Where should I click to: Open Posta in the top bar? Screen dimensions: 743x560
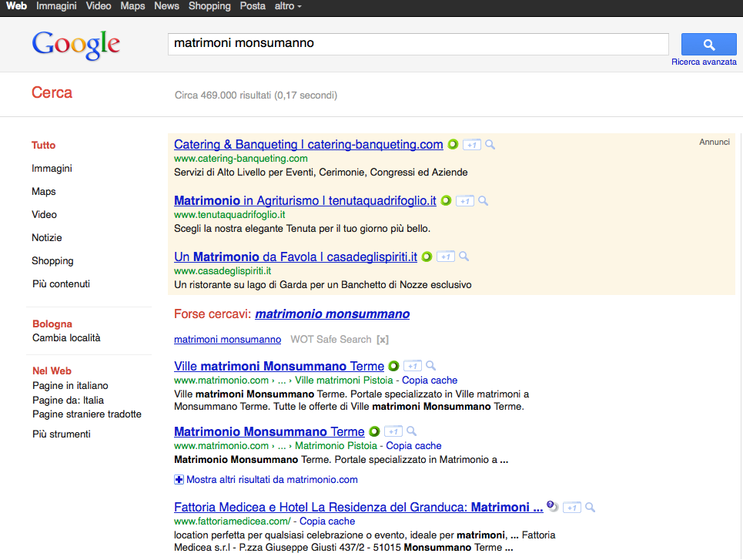(253, 6)
